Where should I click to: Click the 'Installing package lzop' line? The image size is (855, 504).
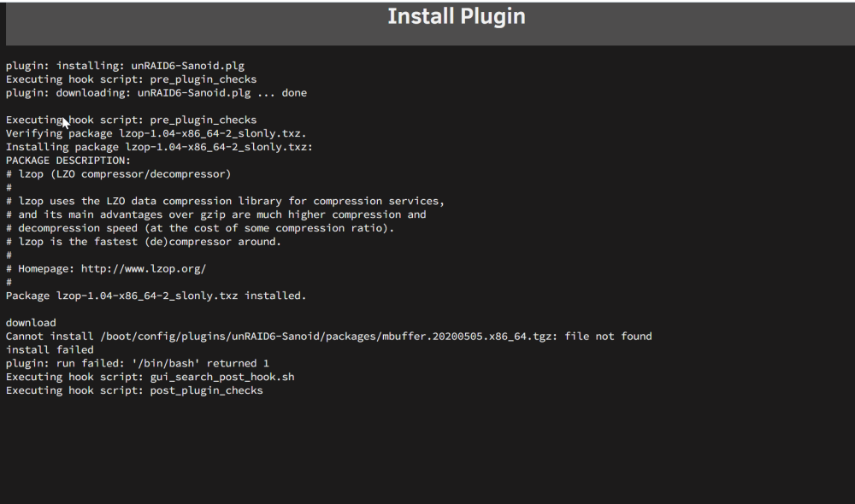pos(159,147)
